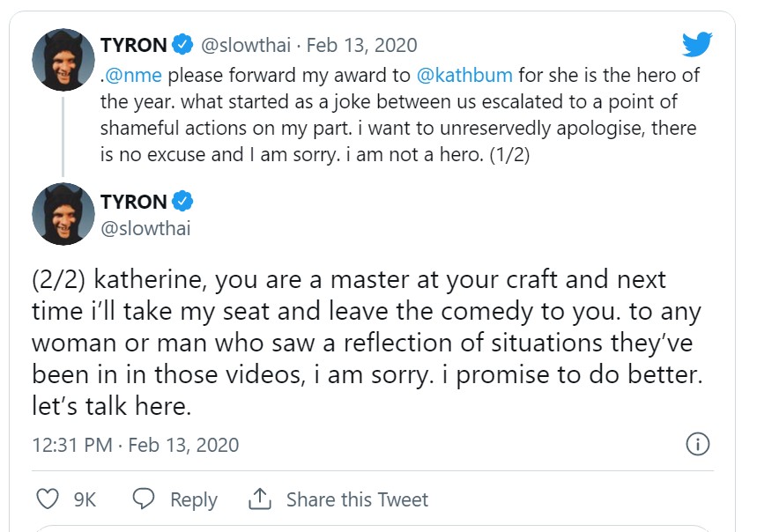757x532 pixels.
Task: Select Share this Tweet
Action: click(357, 499)
